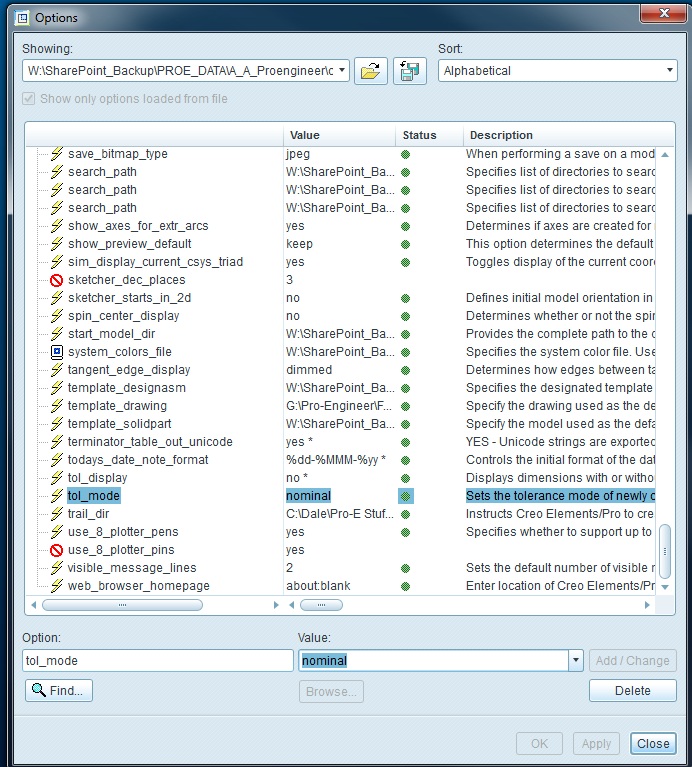Click the Value input field containing nominal

433,660
